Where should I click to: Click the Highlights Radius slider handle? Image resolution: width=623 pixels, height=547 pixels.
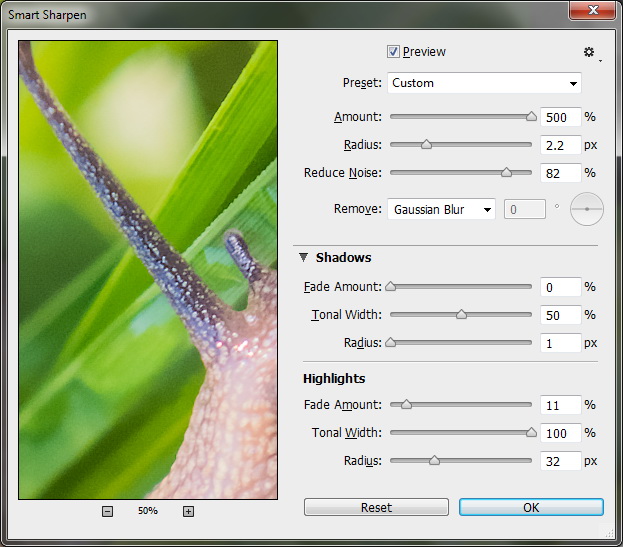click(x=434, y=460)
